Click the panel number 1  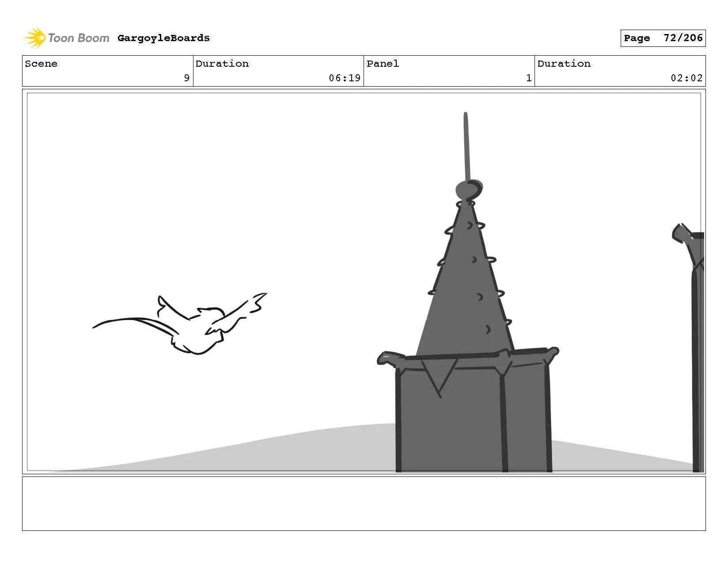point(529,78)
